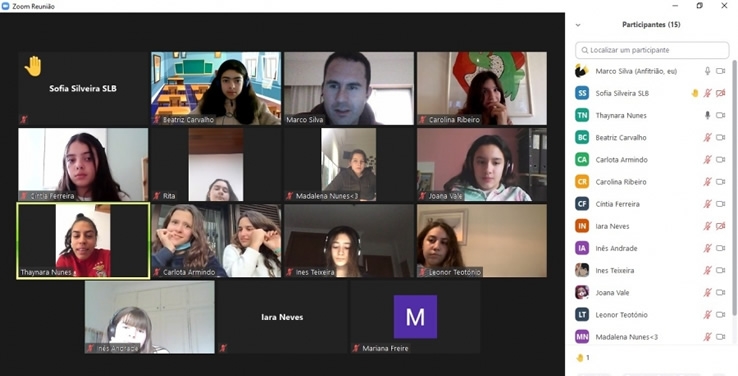This screenshot has height=376, width=738.
Task: Click the muted mic icon beside Joana Vale
Action: 707,292
